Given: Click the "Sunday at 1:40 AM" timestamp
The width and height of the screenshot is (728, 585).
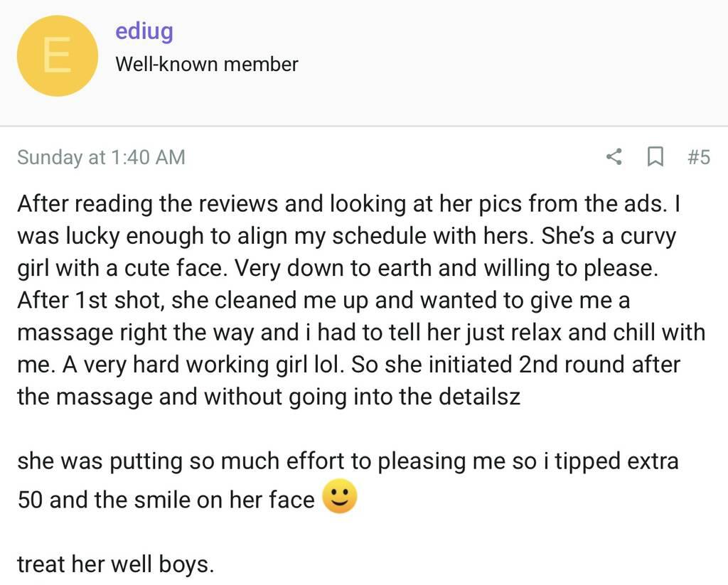Looking at the screenshot, I should coord(101,157).
